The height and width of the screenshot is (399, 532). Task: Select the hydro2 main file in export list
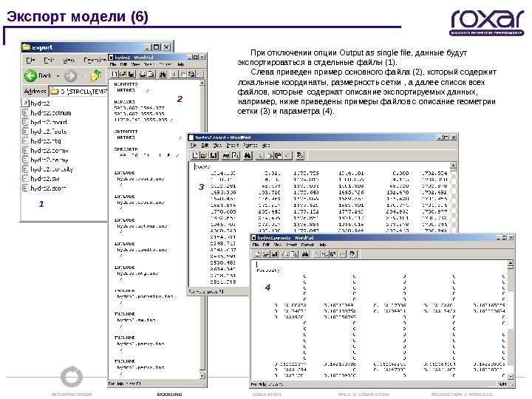click(36, 103)
